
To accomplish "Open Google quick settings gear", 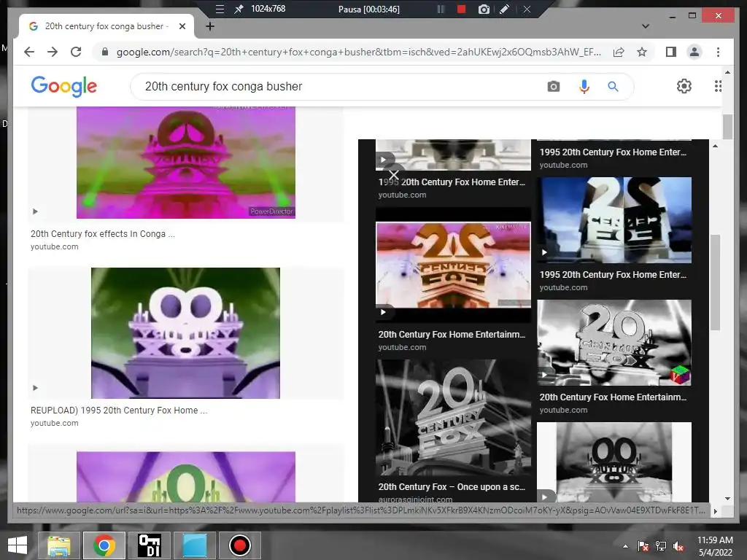I will [684, 86].
